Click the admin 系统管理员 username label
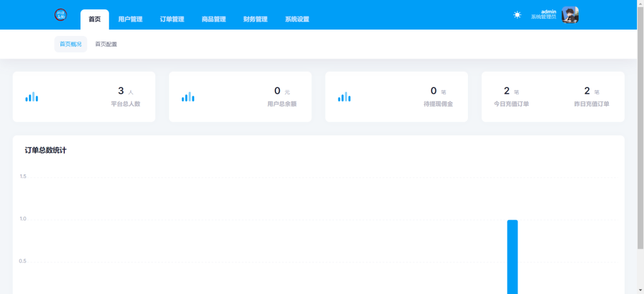The height and width of the screenshot is (294, 644). tap(543, 14)
